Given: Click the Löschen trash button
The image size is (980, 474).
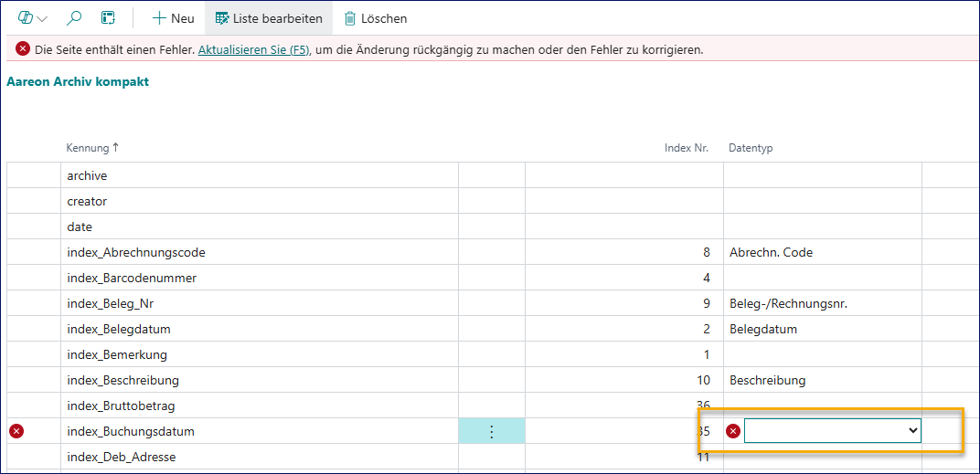Looking at the screenshot, I should click(x=376, y=18).
